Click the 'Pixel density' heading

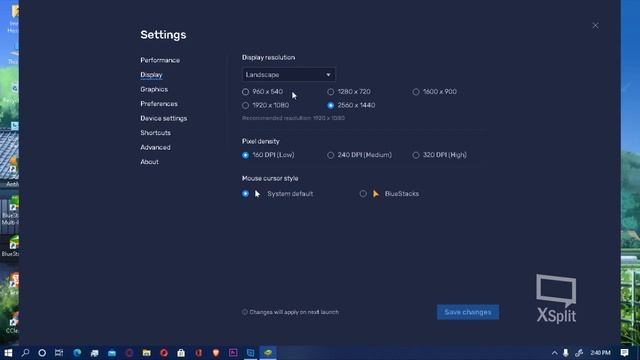tap(260, 141)
